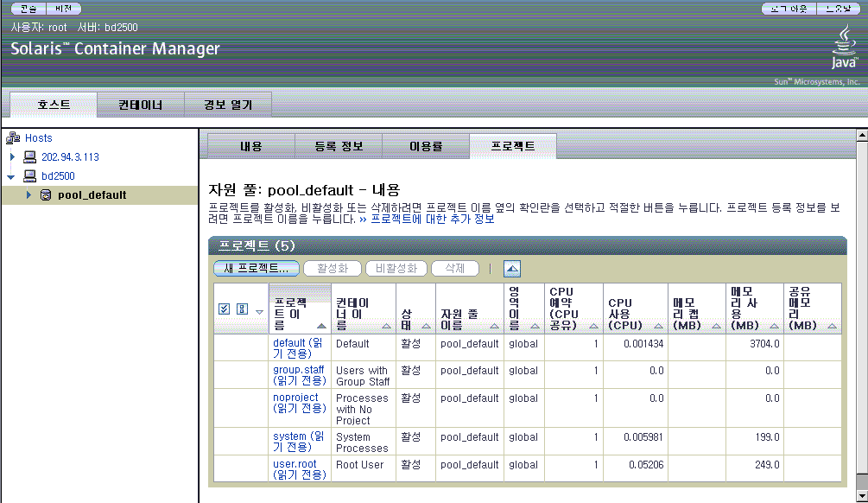Sort by 영역 이름 column arrow
The image size is (868, 503).
(x=535, y=326)
